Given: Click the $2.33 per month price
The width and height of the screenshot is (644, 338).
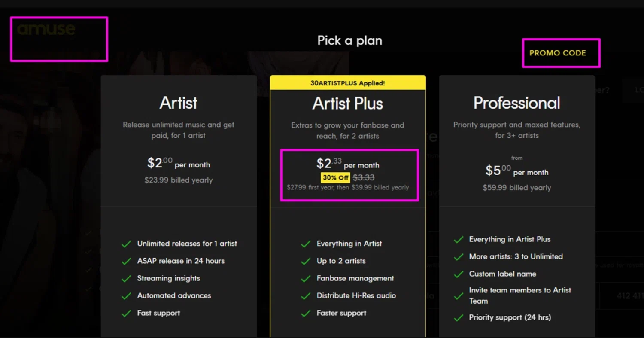Looking at the screenshot, I should click(348, 164).
